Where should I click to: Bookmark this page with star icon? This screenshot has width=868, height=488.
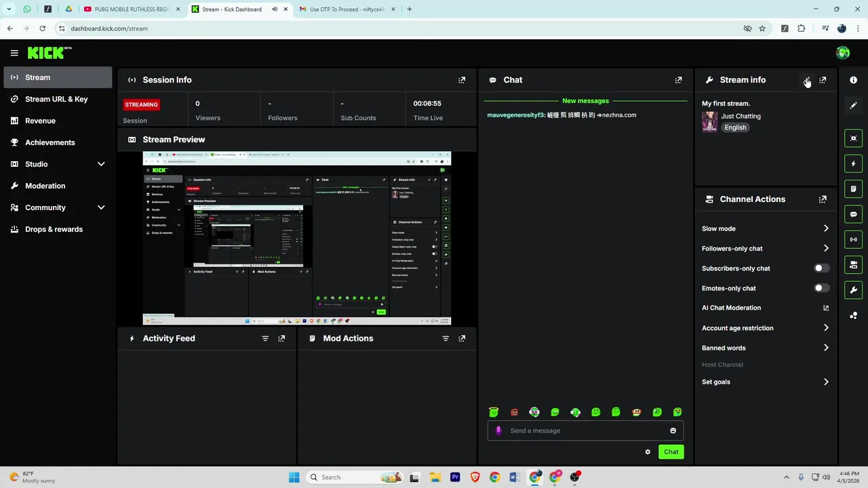[762, 28]
